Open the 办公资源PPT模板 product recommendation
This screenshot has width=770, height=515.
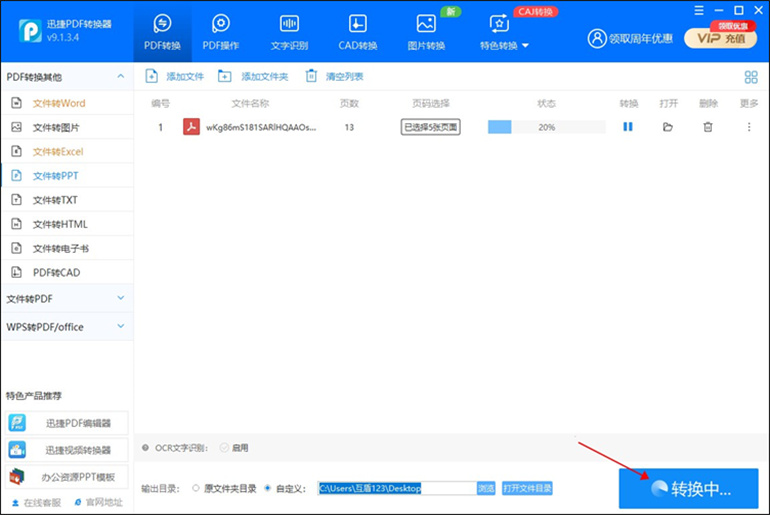click(67, 477)
